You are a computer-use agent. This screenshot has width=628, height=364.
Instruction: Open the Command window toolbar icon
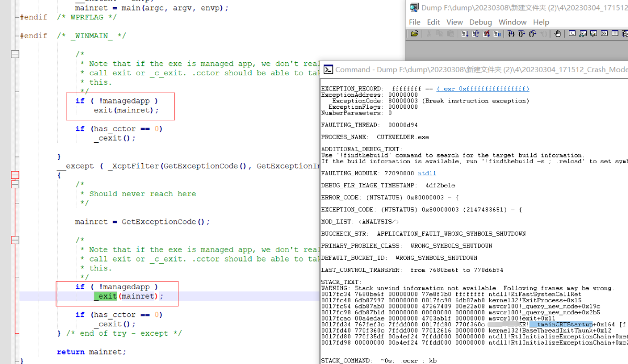click(572, 34)
